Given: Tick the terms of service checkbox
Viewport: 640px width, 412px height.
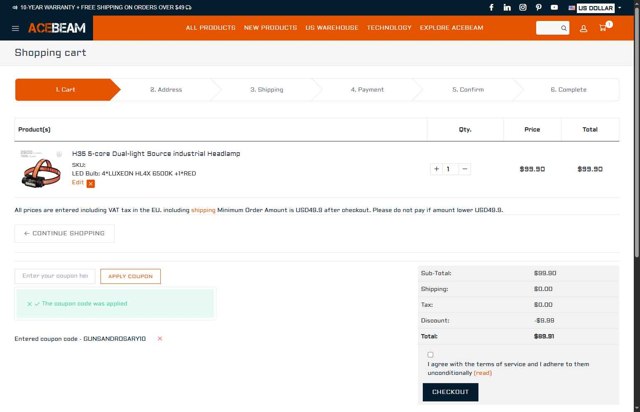Looking at the screenshot, I should (x=430, y=355).
